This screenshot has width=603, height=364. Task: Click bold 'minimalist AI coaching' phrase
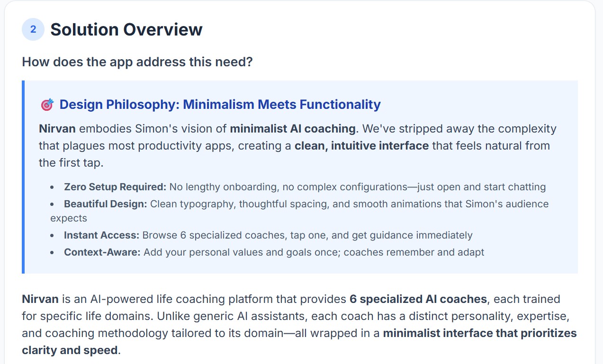point(293,128)
